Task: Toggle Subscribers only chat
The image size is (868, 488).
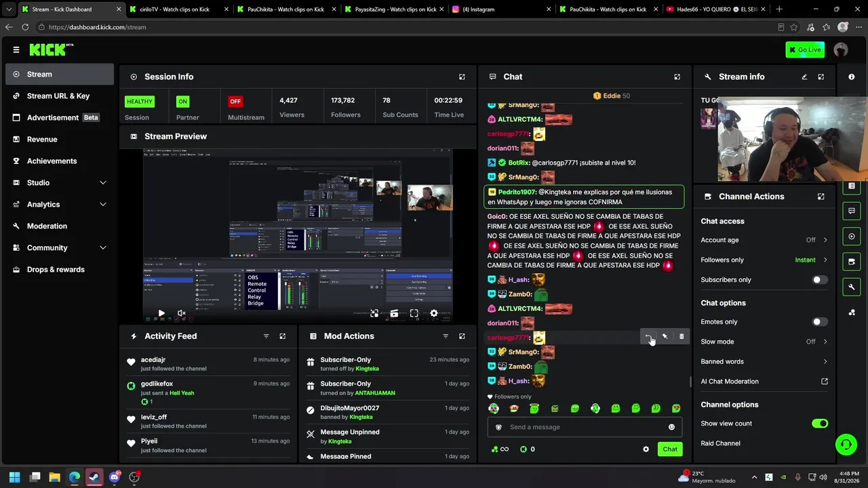Action: coord(820,280)
